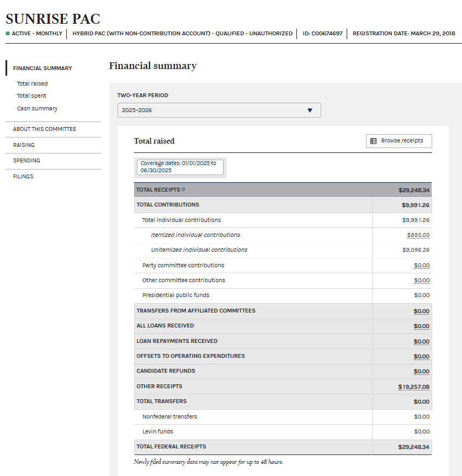Viewport: 462px width, 476px height.
Task: Click the table icon in Browse receipts button
Action: [374, 141]
